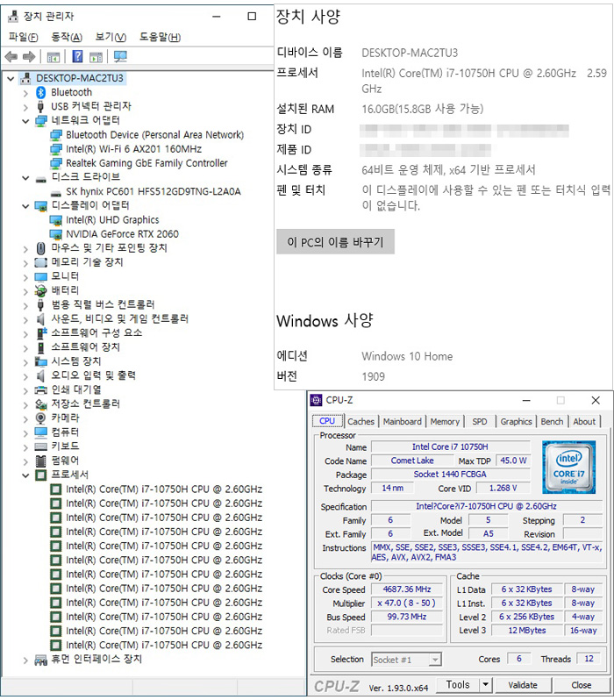Select Intel(R) Wi-Fi 6 AX201 160MHz adapter
The height and width of the screenshot is (700, 614).
pyautogui.click(x=133, y=148)
